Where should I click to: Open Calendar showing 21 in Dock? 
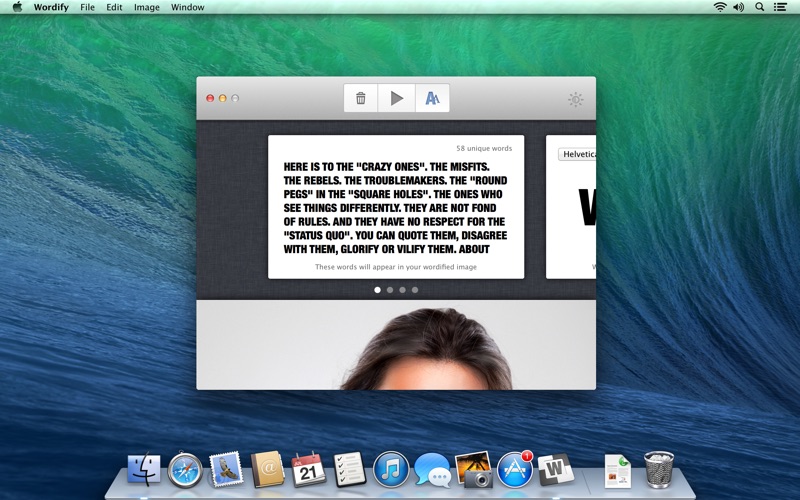pos(308,469)
